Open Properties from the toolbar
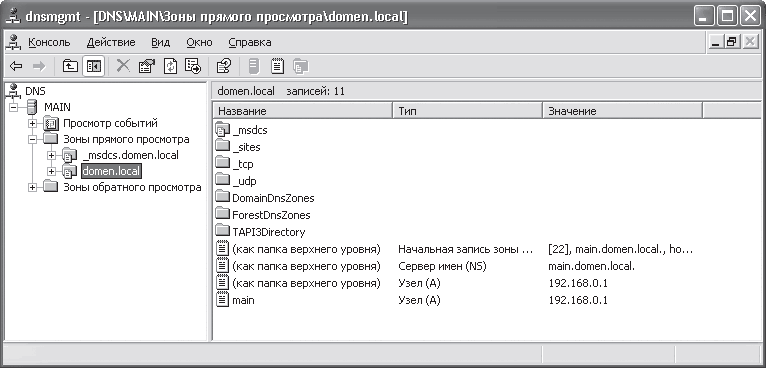This screenshot has width=766, height=368. (147, 66)
